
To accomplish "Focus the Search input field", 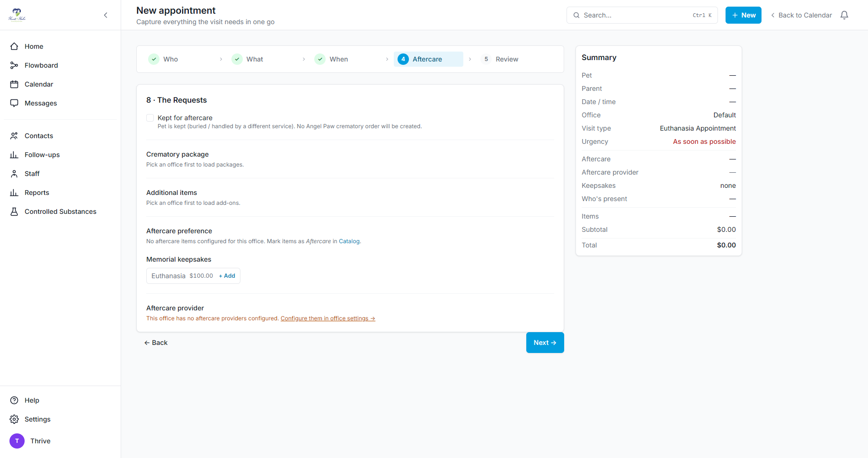I will tap(642, 15).
